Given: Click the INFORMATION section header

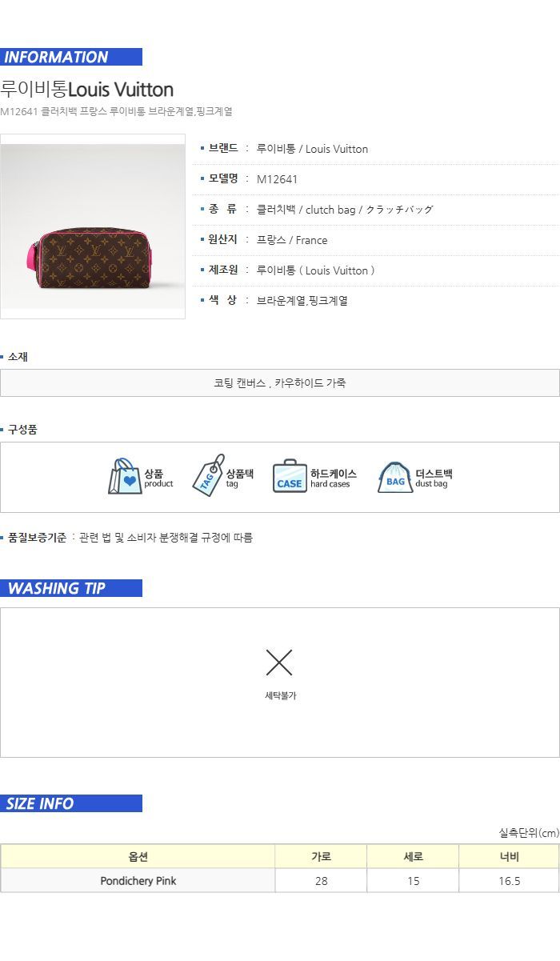Looking at the screenshot, I should pos(71,57).
